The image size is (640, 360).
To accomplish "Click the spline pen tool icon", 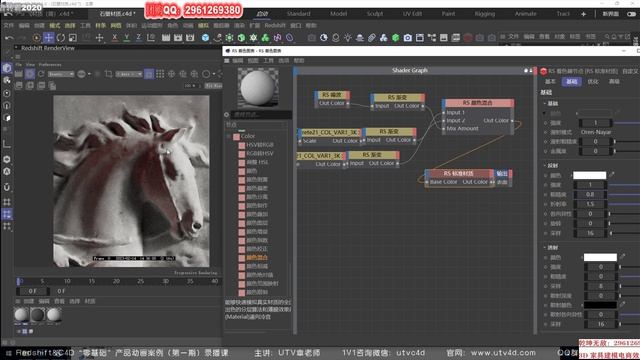I will [218, 38].
